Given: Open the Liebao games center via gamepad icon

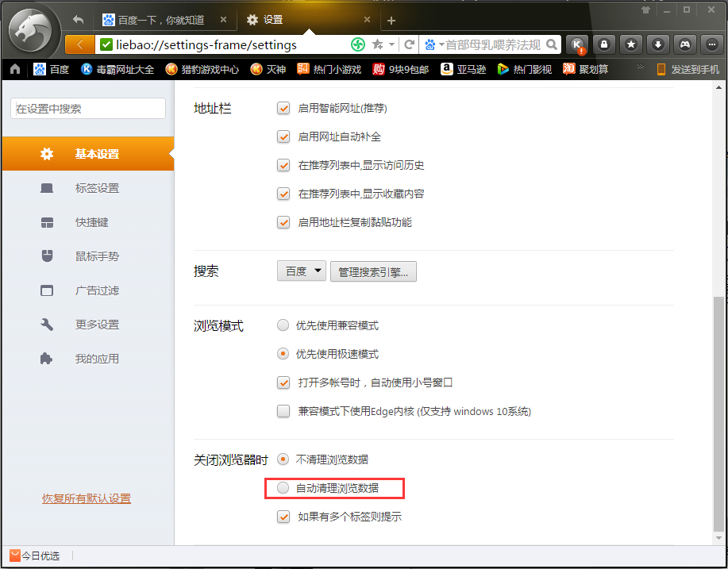Looking at the screenshot, I should (684, 45).
